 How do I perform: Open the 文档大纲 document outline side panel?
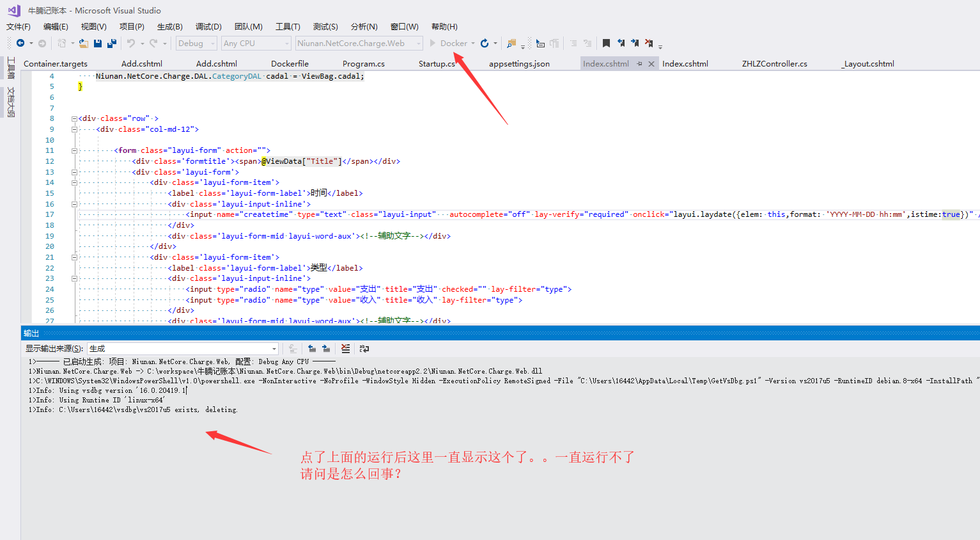[10, 102]
